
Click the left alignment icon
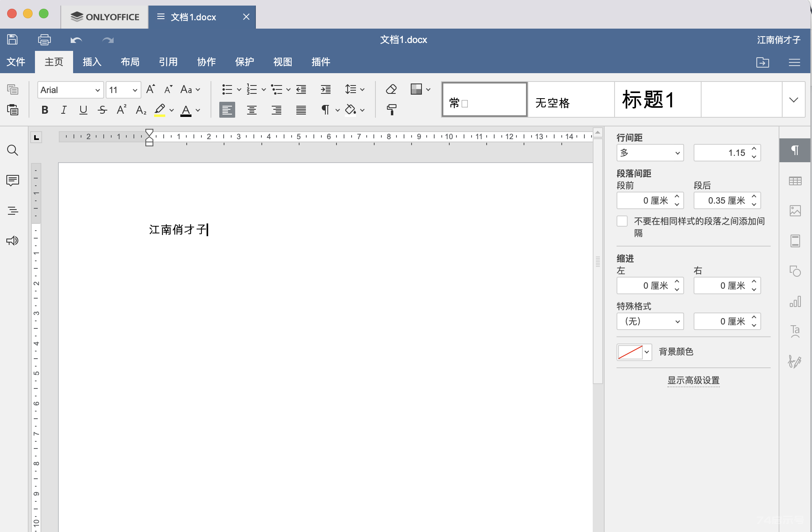pos(226,110)
